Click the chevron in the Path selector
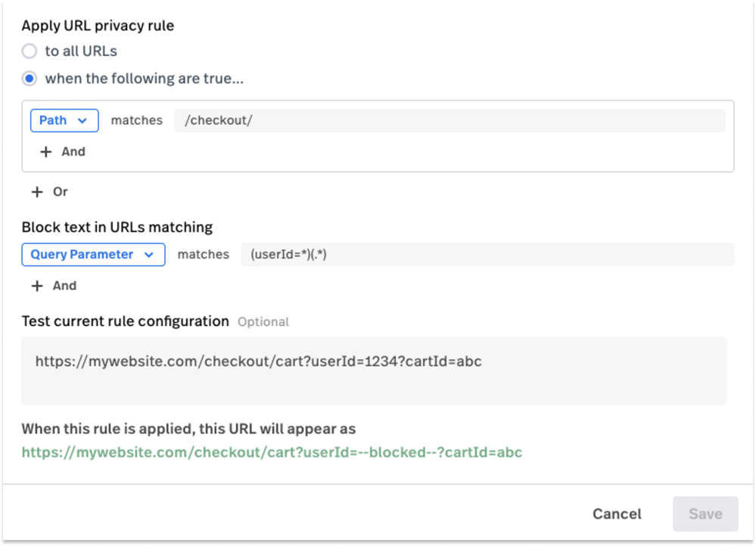 click(82, 120)
